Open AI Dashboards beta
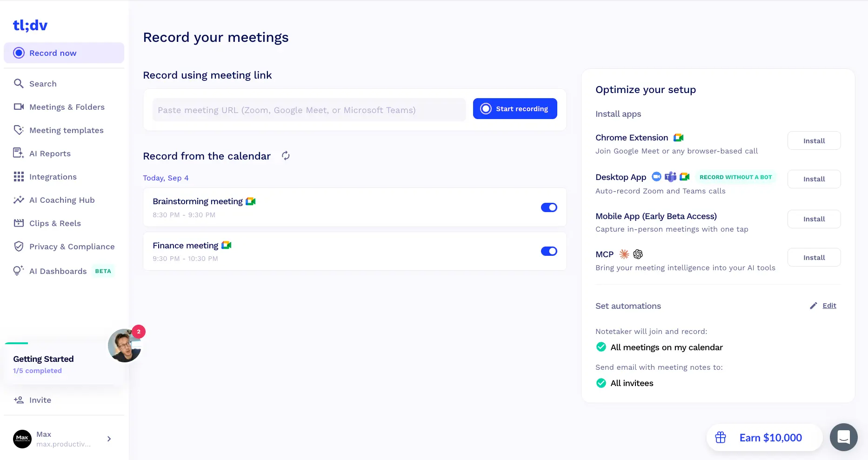Image resolution: width=868 pixels, height=460 pixels. 64,271
